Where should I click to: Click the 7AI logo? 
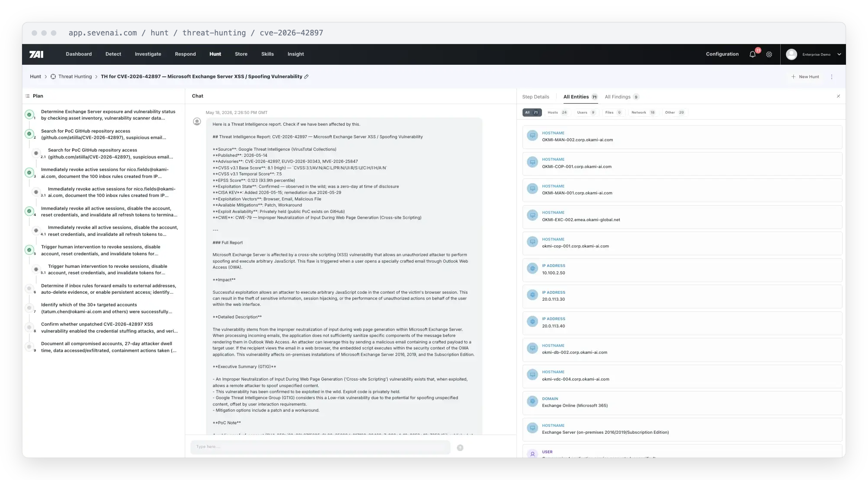tap(36, 54)
